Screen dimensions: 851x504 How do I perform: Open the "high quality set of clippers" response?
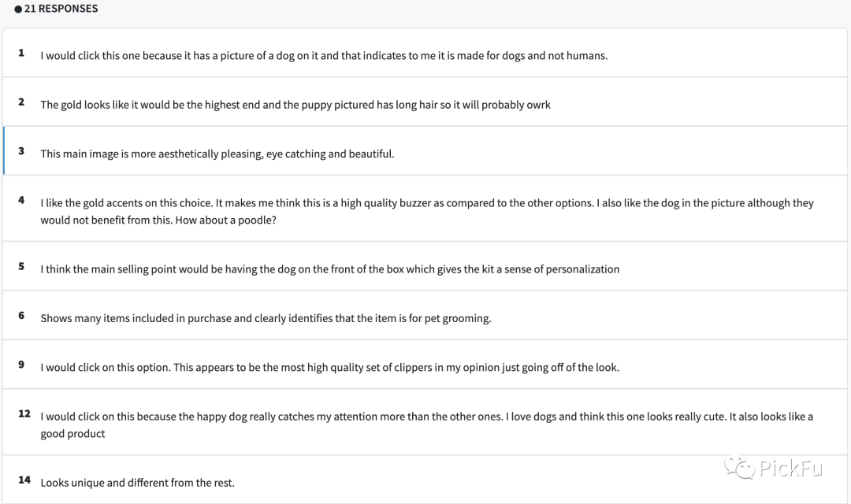330,367
